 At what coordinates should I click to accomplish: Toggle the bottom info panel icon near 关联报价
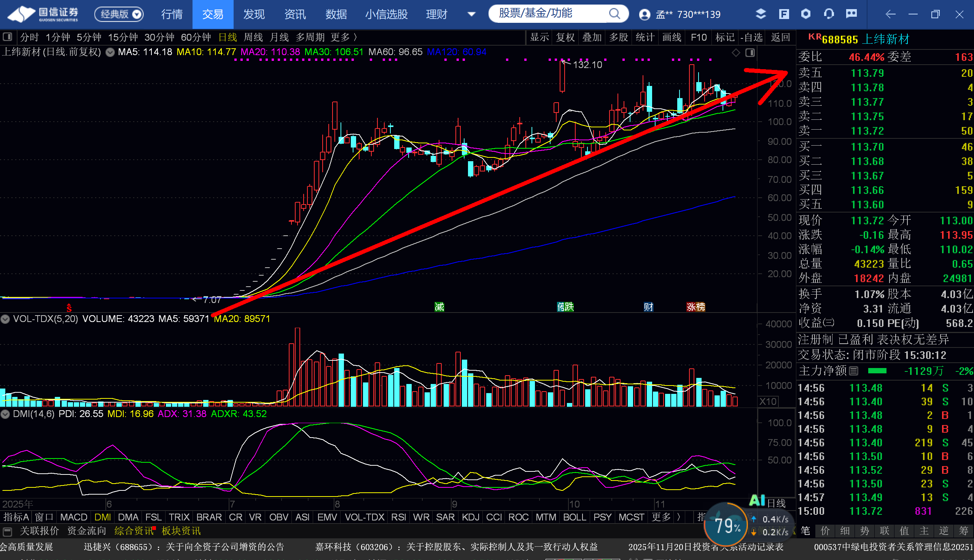click(x=7, y=531)
